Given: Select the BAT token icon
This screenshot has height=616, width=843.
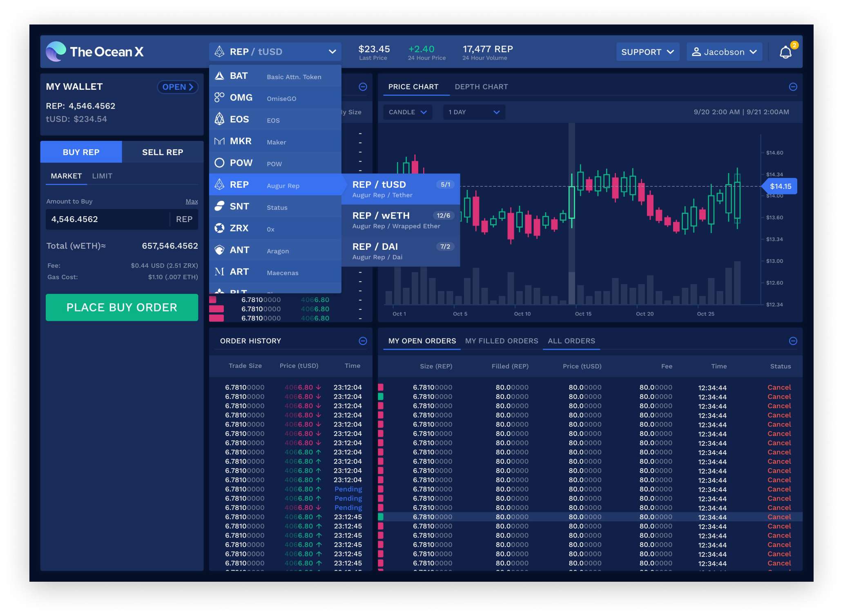Looking at the screenshot, I should (x=219, y=76).
